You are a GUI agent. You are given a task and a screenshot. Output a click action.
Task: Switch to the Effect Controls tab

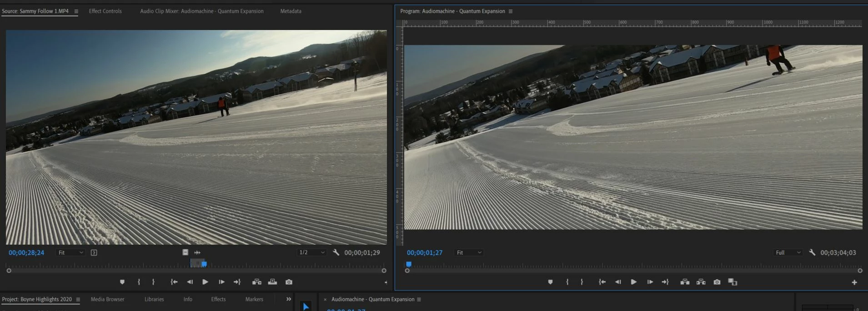tap(105, 11)
